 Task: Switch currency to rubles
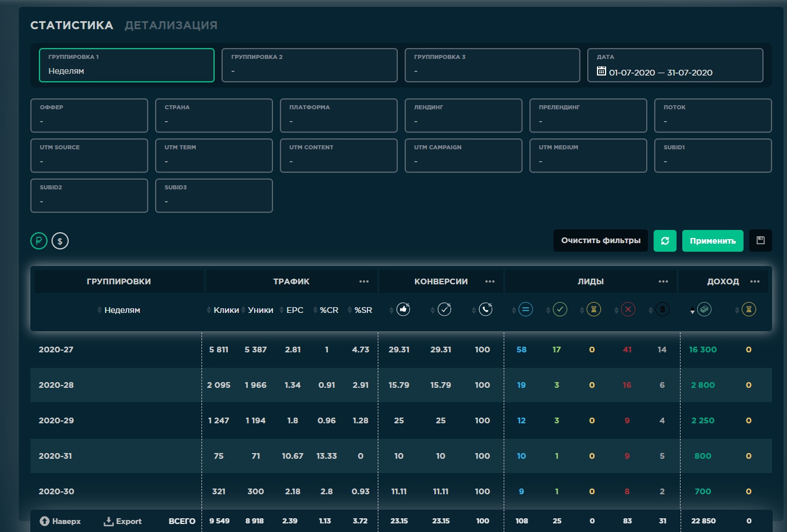click(x=39, y=241)
